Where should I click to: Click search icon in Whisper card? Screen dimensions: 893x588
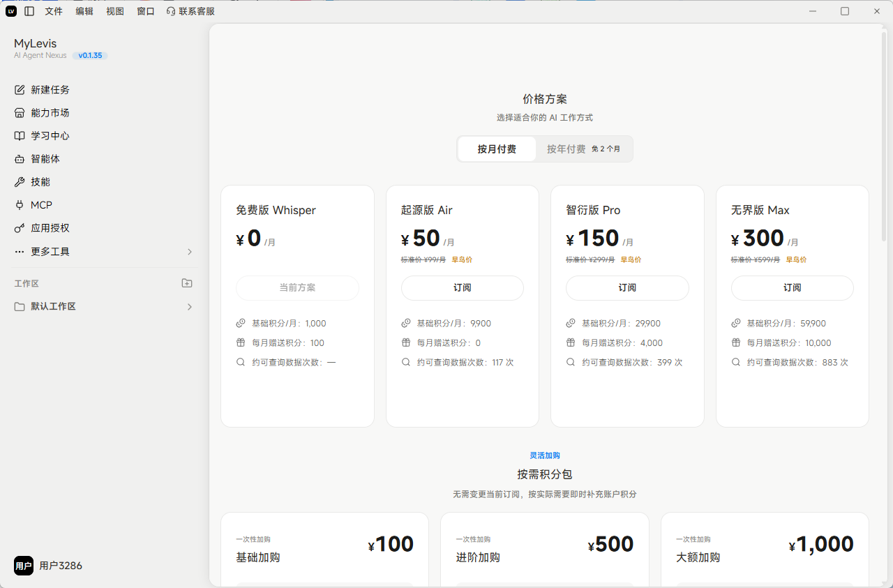point(241,362)
